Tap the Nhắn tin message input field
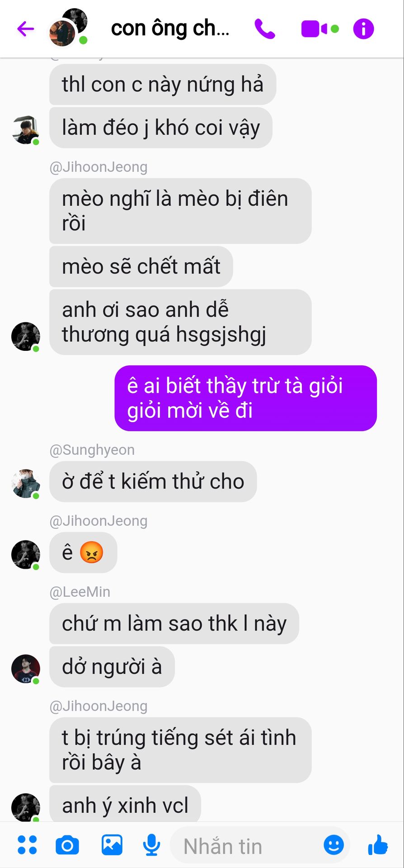The image size is (404, 868). click(260, 845)
